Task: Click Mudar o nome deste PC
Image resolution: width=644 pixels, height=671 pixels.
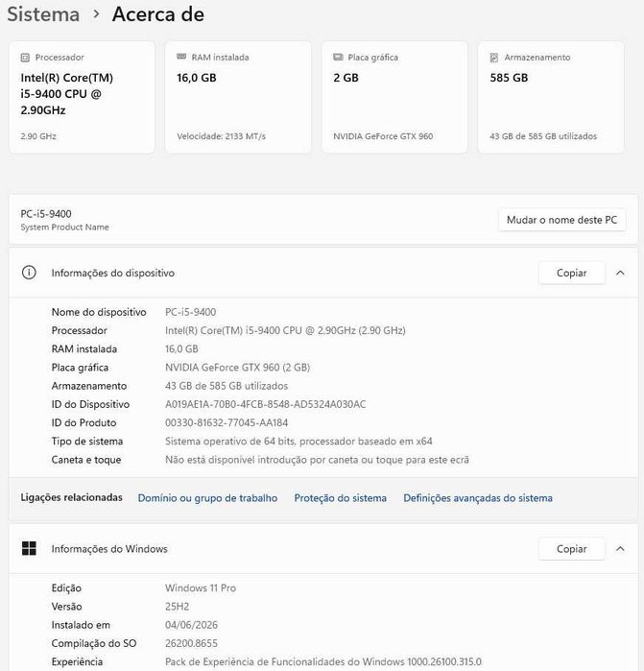Action: click(561, 220)
